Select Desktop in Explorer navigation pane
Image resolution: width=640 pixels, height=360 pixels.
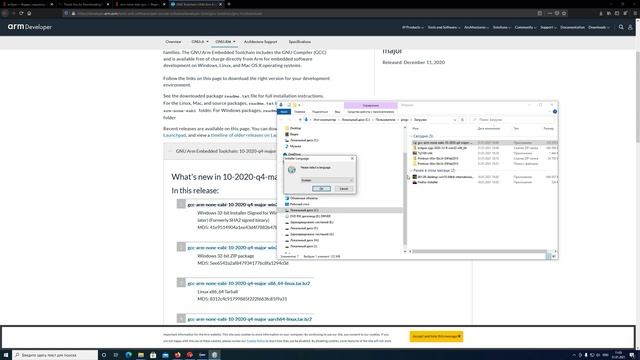(295, 128)
